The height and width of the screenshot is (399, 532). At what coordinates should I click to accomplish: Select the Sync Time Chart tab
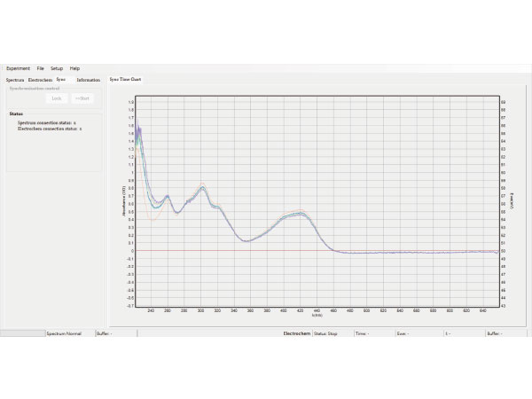126,79
